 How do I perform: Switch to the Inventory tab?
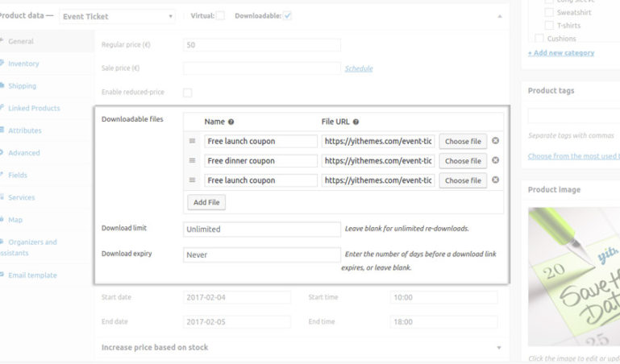click(23, 64)
